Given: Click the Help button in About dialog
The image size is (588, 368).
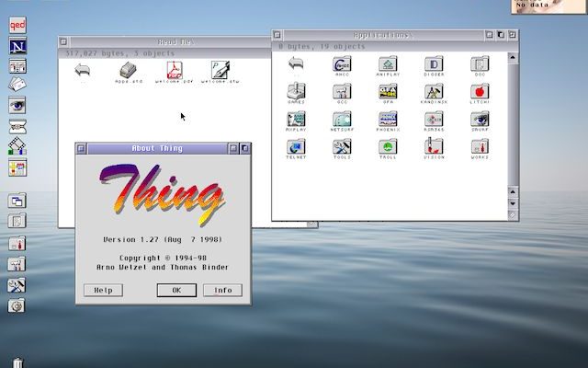Looking at the screenshot, I should pyautogui.click(x=103, y=290).
